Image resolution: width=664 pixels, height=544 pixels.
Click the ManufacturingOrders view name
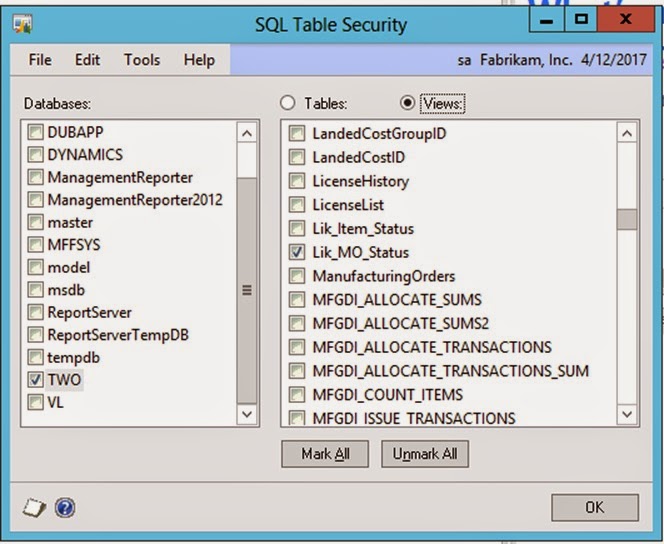[384, 276]
